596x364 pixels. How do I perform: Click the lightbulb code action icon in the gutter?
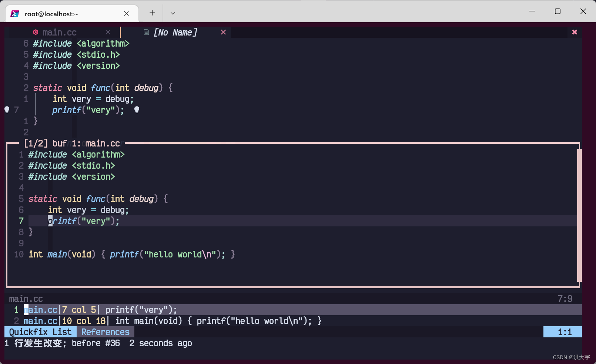pos(7,110)
